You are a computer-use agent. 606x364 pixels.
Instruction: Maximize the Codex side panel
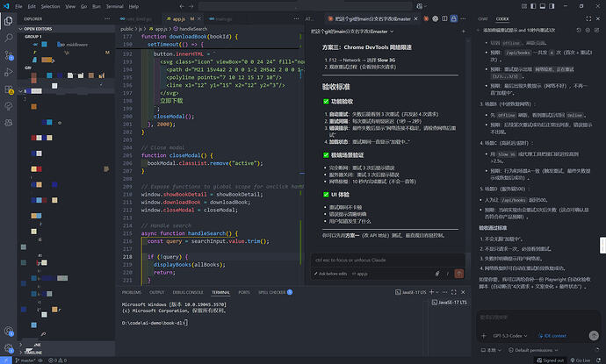[x=588, y=18]
